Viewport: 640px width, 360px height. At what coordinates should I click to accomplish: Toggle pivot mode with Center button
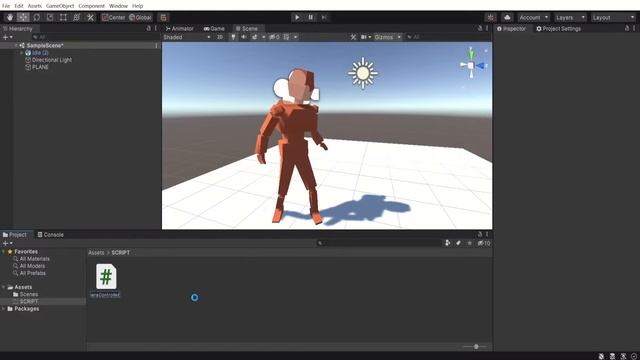(x=113, y=18)
